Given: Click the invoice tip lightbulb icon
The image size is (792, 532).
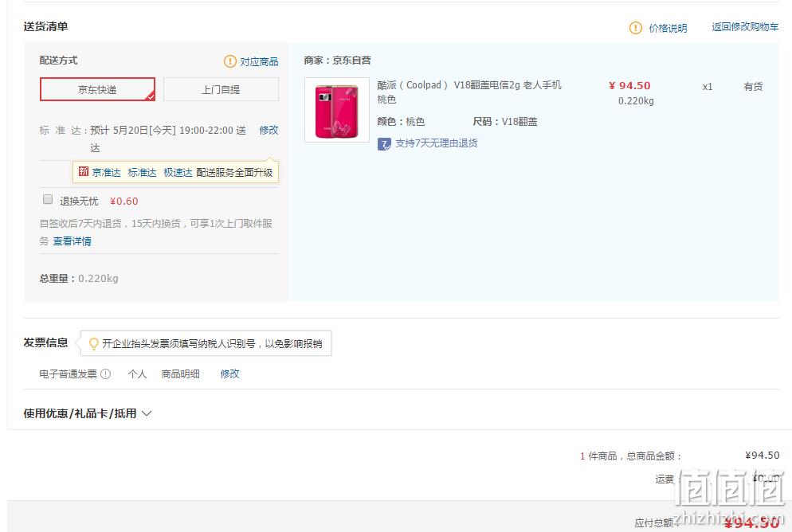Looking at the screenshot, I should click(93, 344).
